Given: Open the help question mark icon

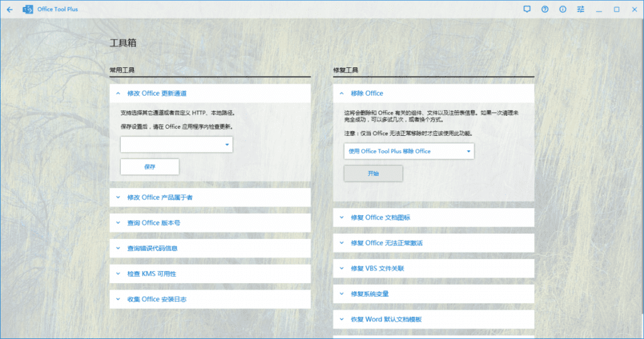Looking at the screenshot, I should point(545,9).
